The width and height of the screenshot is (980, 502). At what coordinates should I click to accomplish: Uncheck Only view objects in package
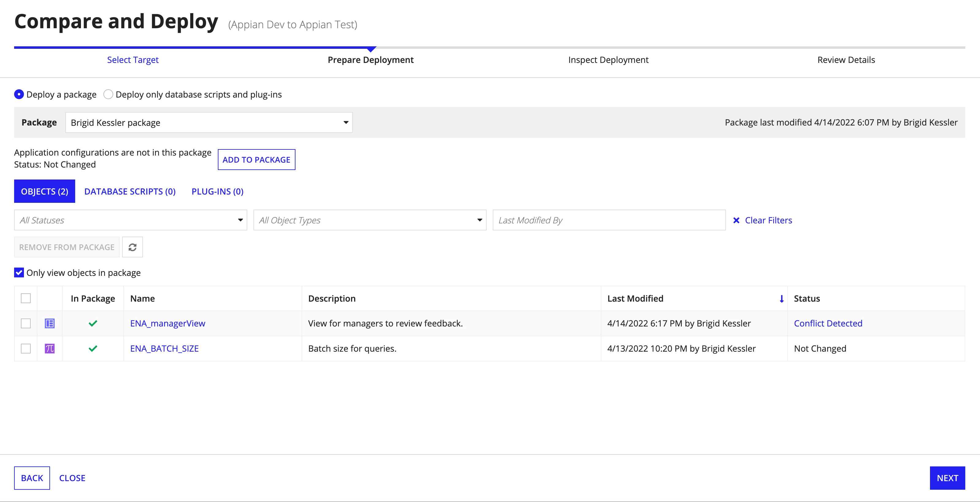19,272
